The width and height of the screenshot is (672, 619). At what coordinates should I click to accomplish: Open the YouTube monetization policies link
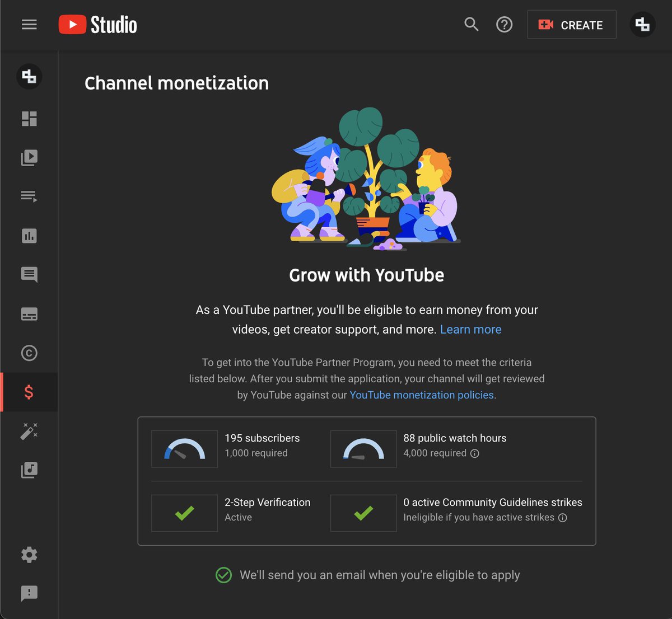[422, 395]
